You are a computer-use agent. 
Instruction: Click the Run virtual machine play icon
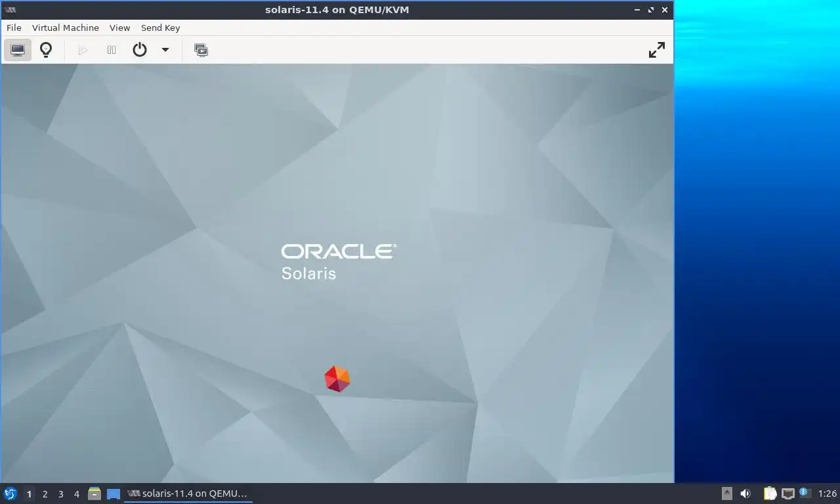tap(83, 50)
